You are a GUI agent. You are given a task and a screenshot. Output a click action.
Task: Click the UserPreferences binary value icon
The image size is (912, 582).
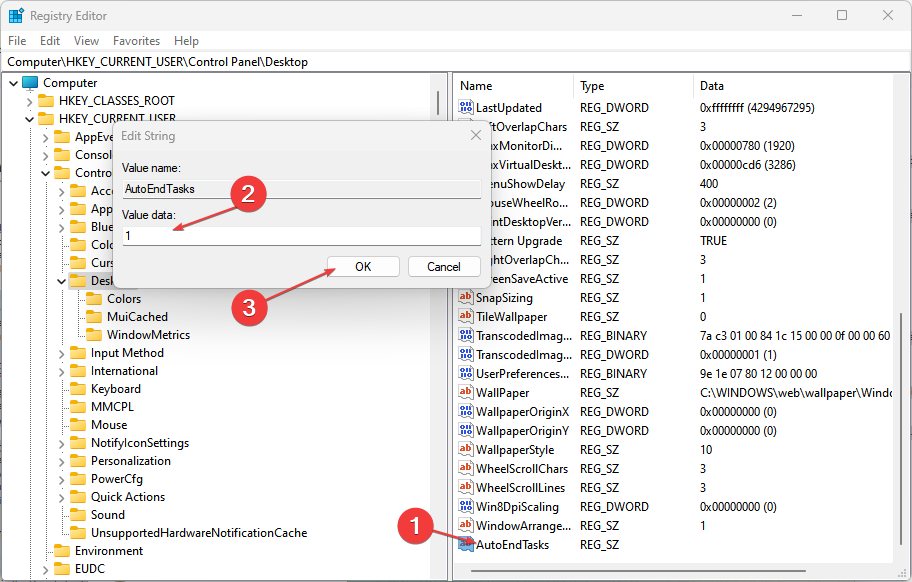(466, 373)
